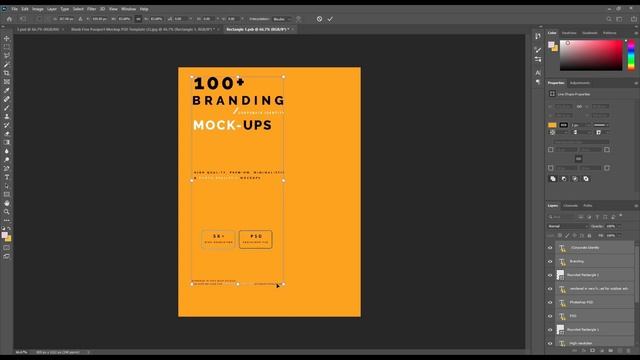The width and height of the screenshot is (640, 360).
Task: Click the shape fill color swatch
Action: (552, 125)
